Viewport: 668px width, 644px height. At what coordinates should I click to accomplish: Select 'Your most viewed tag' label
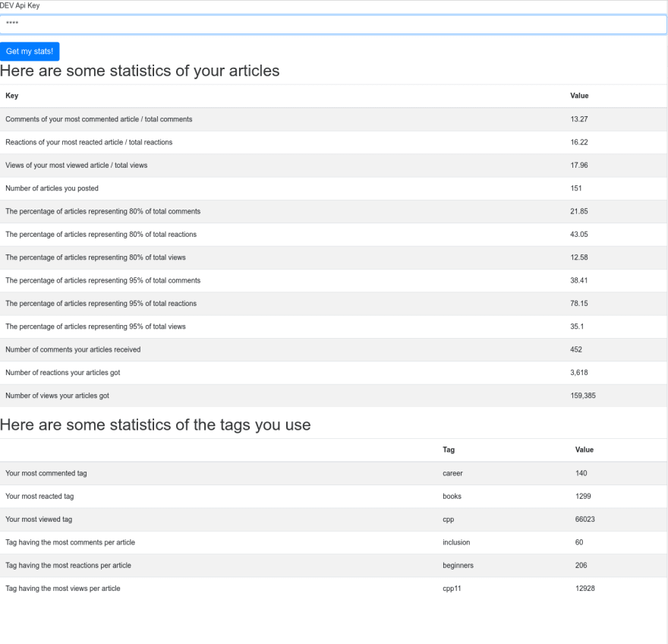point(39,519)
